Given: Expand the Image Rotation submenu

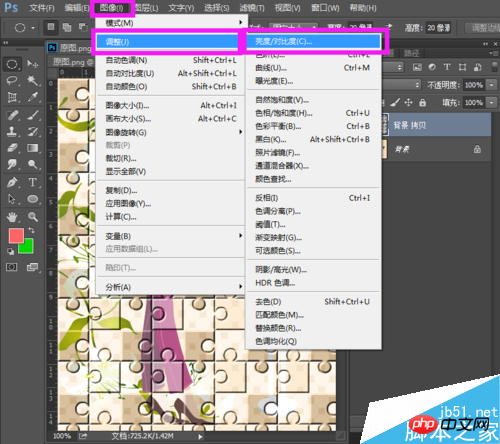Looking at the screenshot, I should [171, 132].
